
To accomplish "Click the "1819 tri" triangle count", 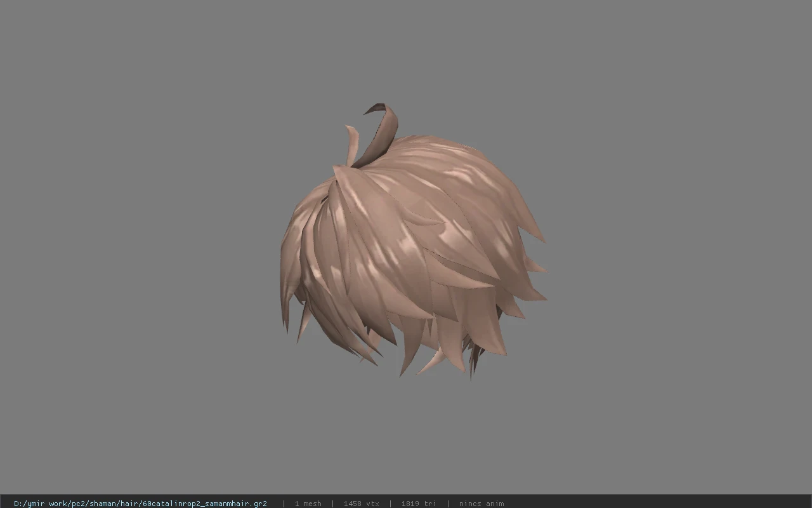I will 419,504.
